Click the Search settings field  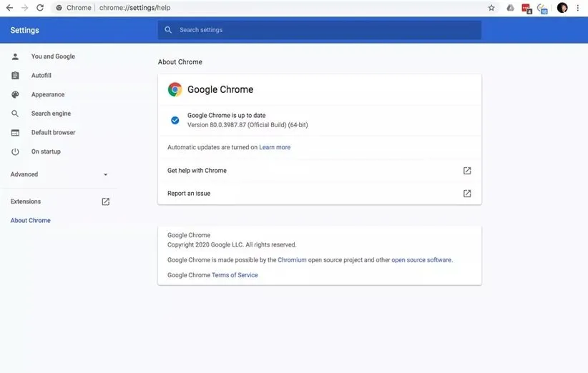coord(319,30)
